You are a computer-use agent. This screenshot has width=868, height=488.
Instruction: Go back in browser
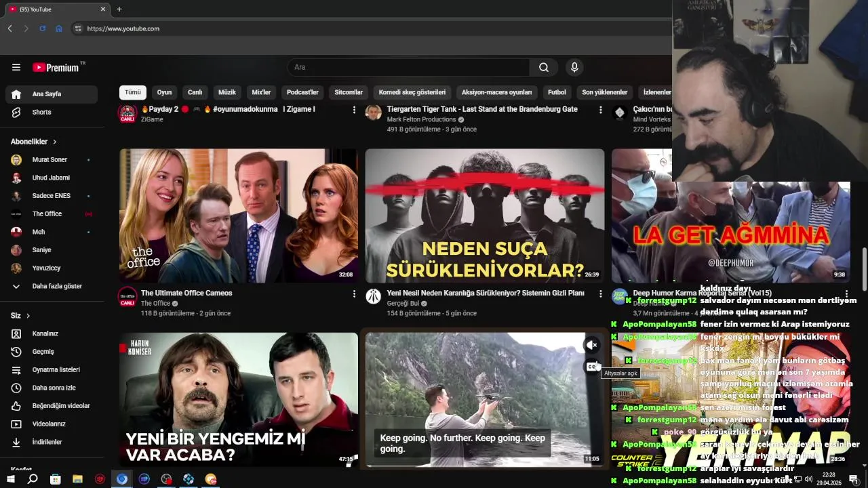[x=9, y=28]
